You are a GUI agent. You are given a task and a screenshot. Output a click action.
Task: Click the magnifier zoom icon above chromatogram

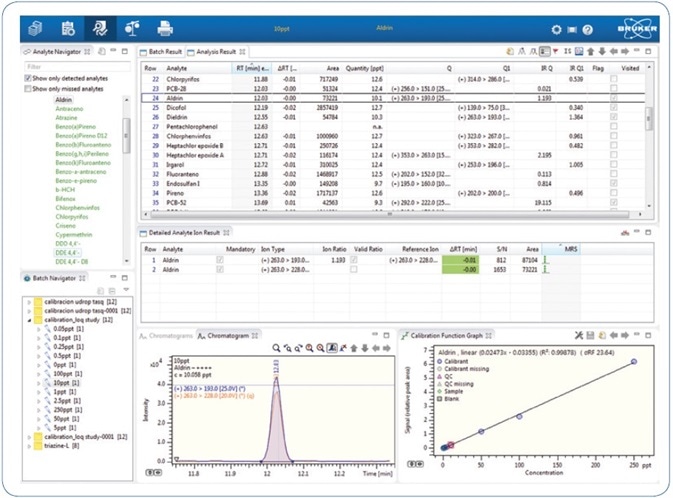click(277, 347)
